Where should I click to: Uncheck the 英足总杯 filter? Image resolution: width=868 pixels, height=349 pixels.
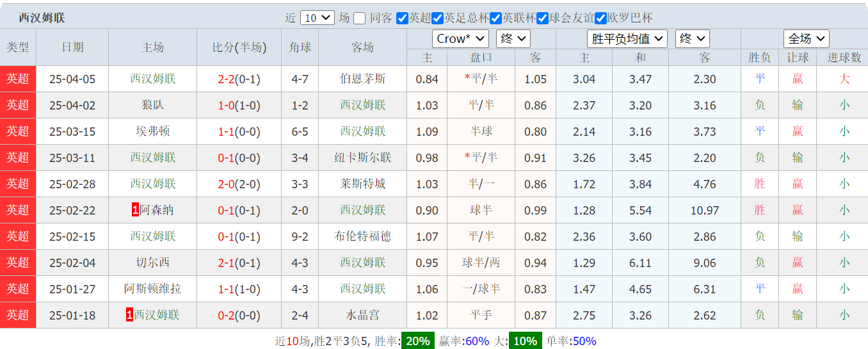click(438, 18)
